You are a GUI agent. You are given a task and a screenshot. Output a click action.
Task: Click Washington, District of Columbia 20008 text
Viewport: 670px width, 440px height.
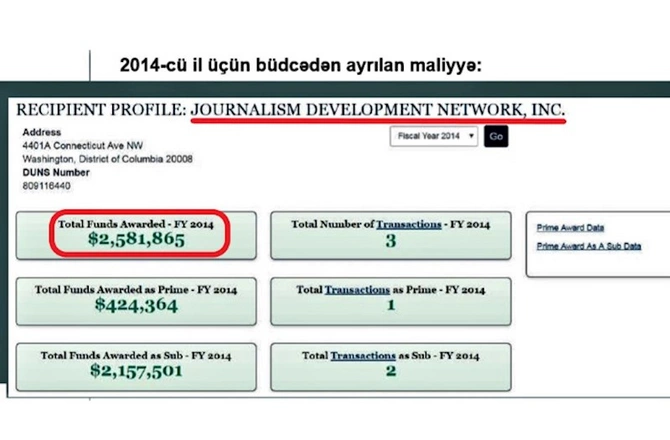[x=107, y=159]
